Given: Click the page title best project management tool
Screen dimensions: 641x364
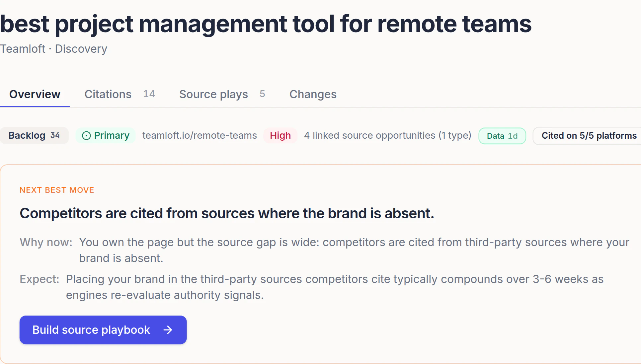Looking at the screenshot, I should tap(266, 24).
